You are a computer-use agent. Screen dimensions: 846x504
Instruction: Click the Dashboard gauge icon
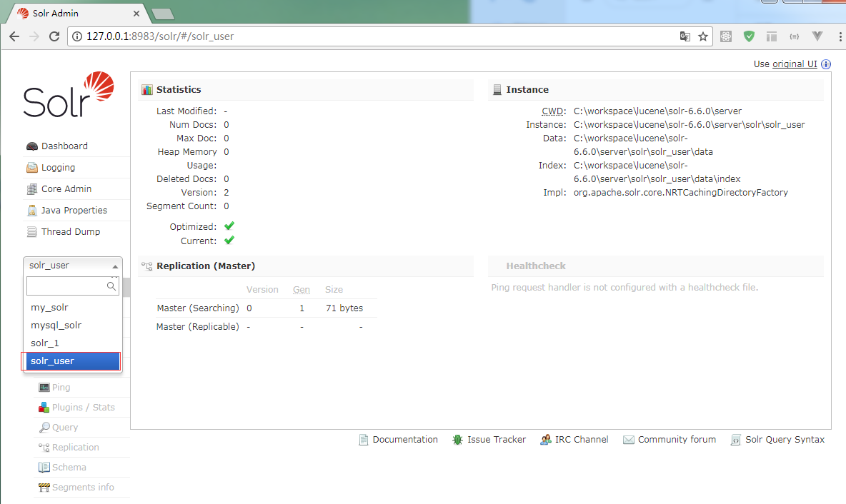(x=32, y=146)
